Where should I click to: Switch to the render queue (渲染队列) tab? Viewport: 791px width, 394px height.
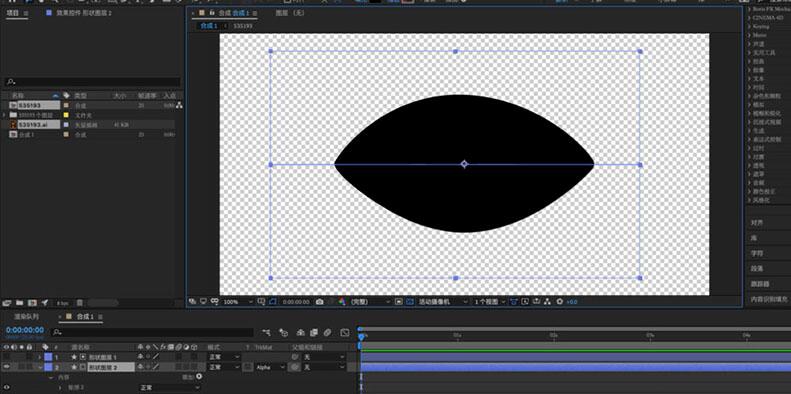(x=26, y=317)
